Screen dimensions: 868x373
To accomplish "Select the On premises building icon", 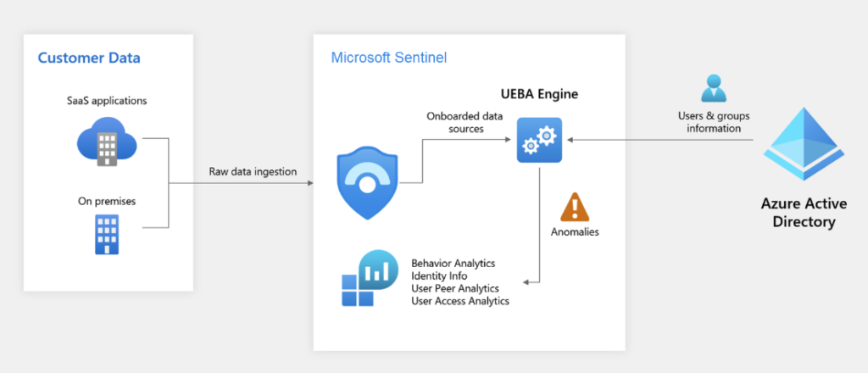I will pyautogui.click(x=107, y=235).
